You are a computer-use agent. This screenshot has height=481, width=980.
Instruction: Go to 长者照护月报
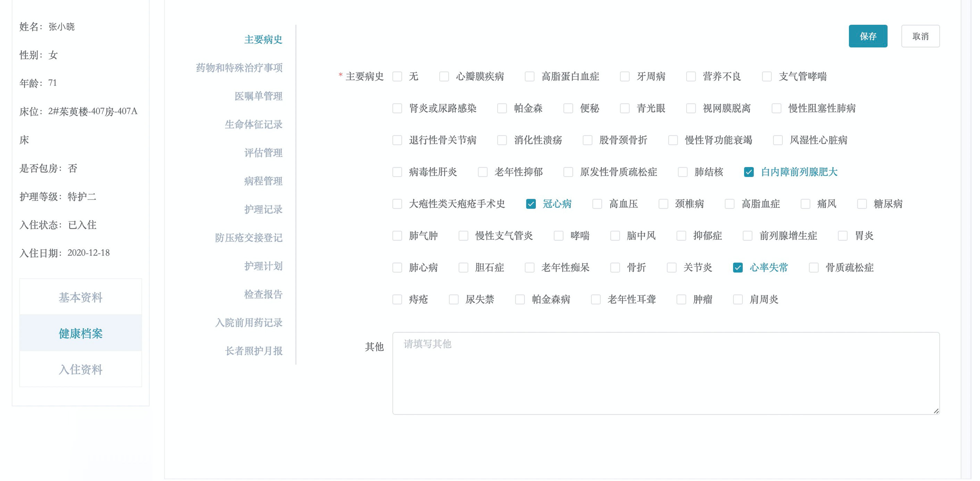[254, 351]
